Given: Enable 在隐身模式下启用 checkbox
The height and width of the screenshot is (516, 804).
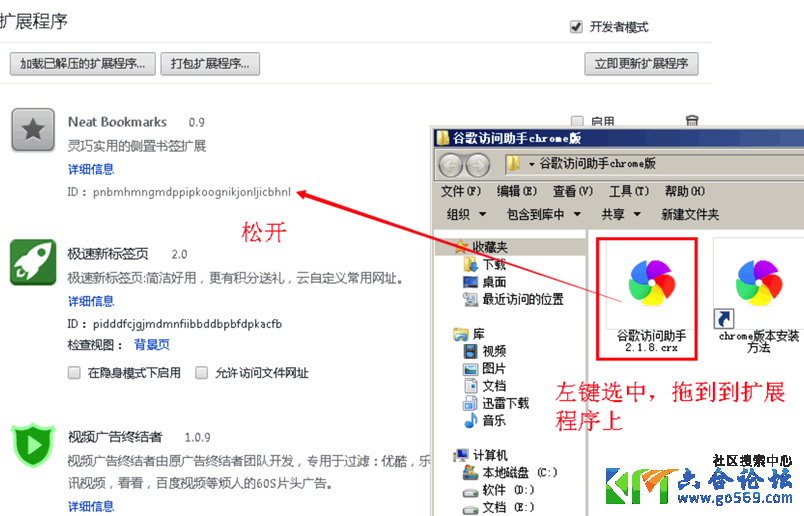Looking at the screenshot, I should (74, 373).
